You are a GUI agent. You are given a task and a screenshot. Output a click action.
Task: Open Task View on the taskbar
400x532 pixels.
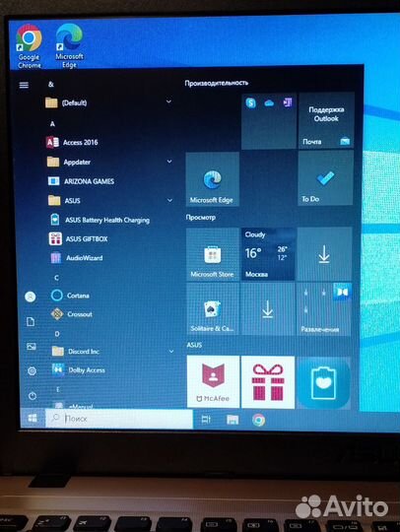click(x=206, y=420)
